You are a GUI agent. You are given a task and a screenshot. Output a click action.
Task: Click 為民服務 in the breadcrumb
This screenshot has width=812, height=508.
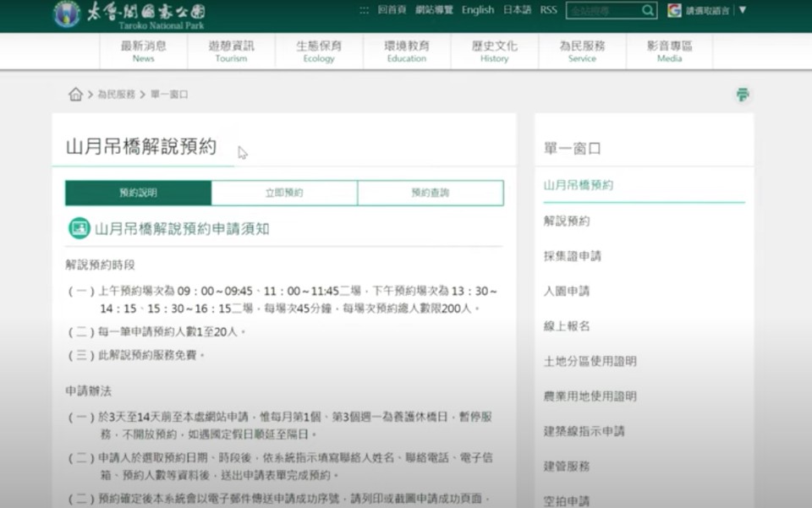tap(116, 94)
